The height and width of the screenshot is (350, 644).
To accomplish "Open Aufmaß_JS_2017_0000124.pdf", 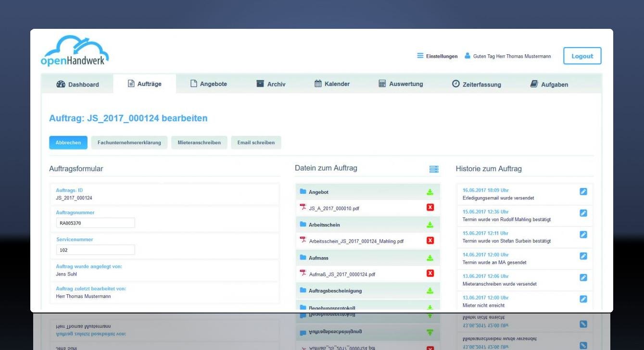I will 341,275.
